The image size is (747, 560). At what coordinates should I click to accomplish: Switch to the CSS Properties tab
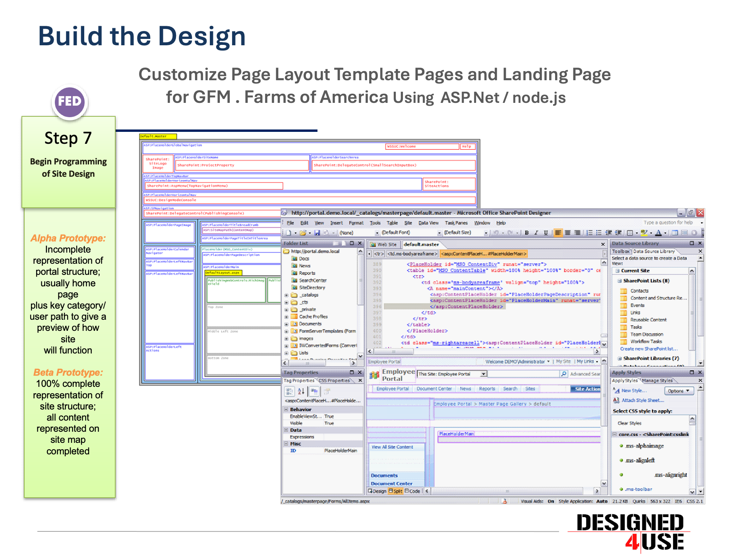point(334,380)
